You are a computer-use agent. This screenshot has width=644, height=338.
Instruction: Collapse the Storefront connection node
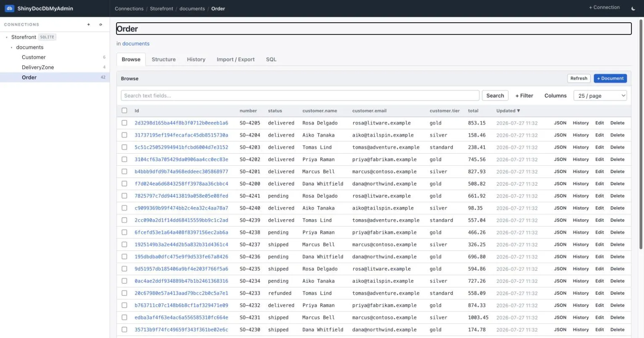[x=7, y=37]
